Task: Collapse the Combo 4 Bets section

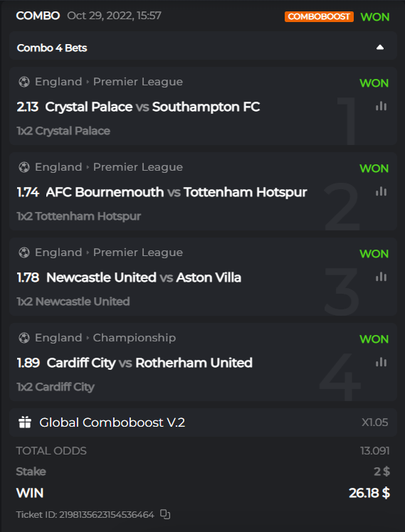Action: point(380,48)
